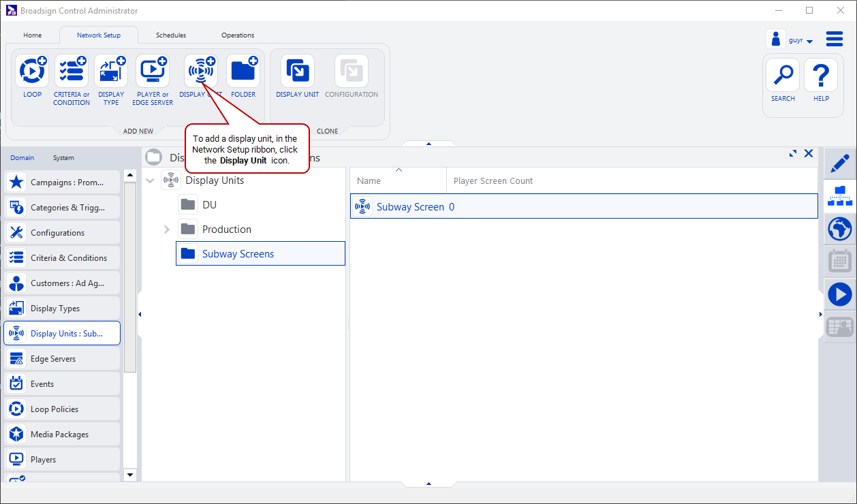Select the DU folder in the tree
The image size is (857, 504).
coord(209,205)
